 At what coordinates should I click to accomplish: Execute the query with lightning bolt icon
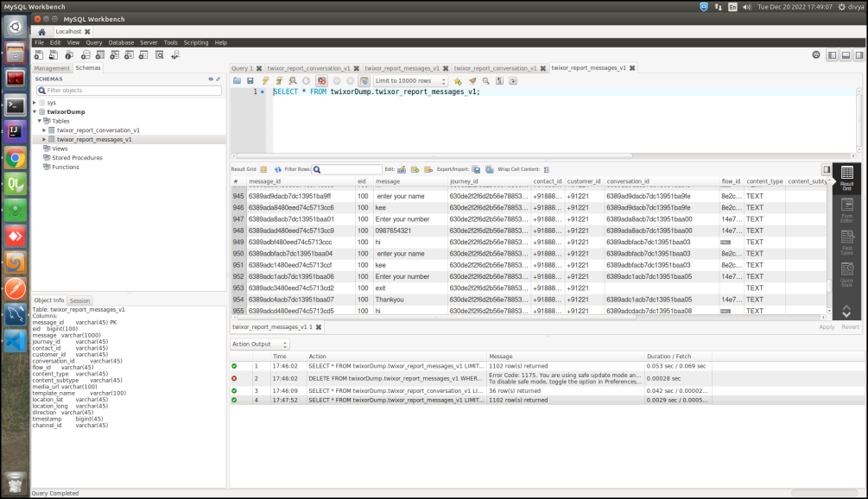(266, 81)
